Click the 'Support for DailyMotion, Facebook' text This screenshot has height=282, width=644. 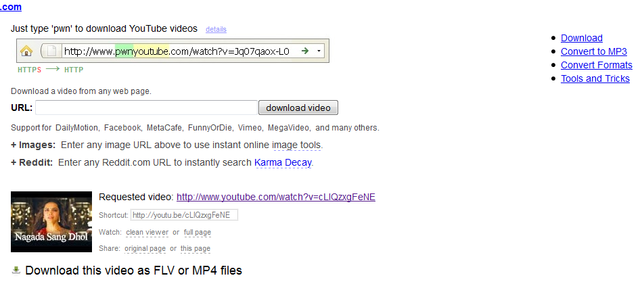tap(195, 128)
